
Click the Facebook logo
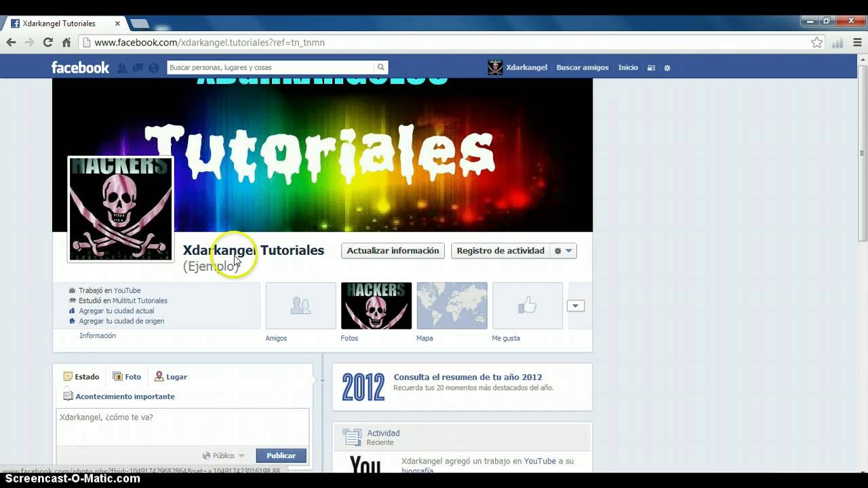80,67
